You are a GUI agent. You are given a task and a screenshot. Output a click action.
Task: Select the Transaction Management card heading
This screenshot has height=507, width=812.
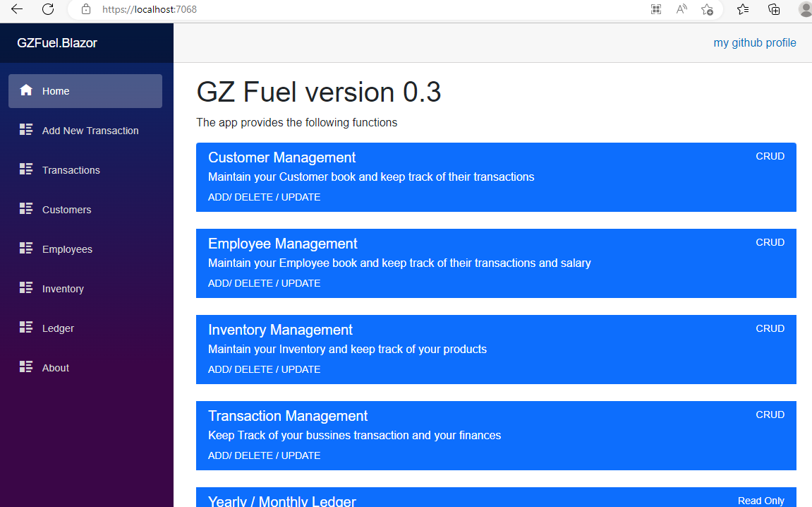coord(288,416)
